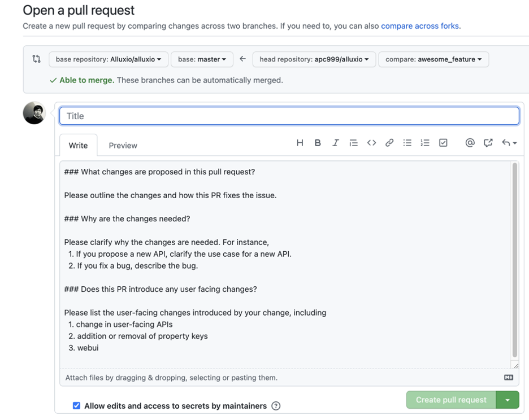Image resolution: width=529 pixels, height=420 pixels.
Task: Insert a heading with the H icon
Action: coord(300,143)
